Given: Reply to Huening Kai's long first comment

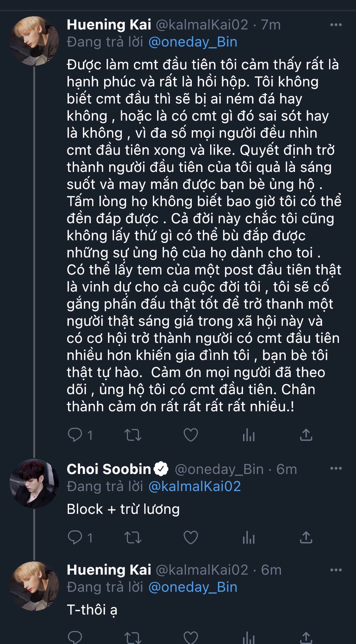Looking at the screenshot, I should click(75, 435).
